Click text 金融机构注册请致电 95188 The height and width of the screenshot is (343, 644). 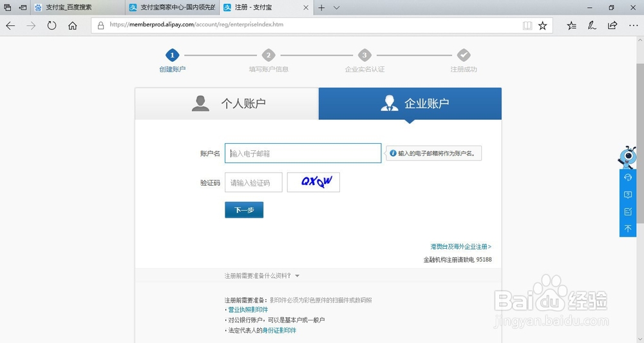point(457,260)
